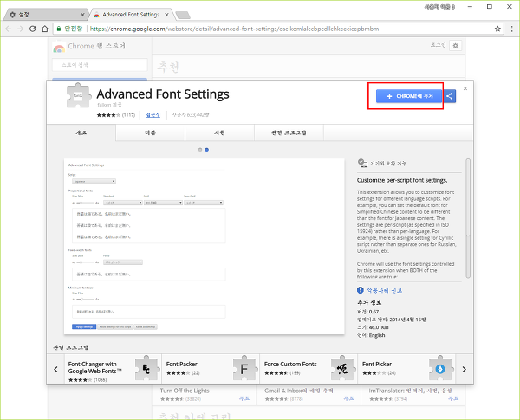Click the browser forward arrow
Image resolution: width=520 pixels, height=420 pixels.
21,29
